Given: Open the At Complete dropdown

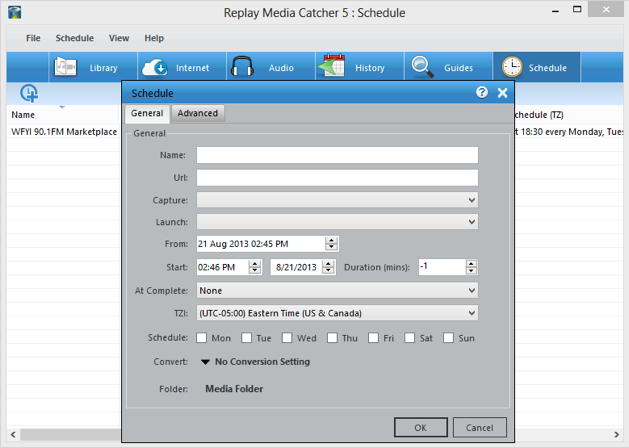Looking at the screenshot, I should point(337,290).
